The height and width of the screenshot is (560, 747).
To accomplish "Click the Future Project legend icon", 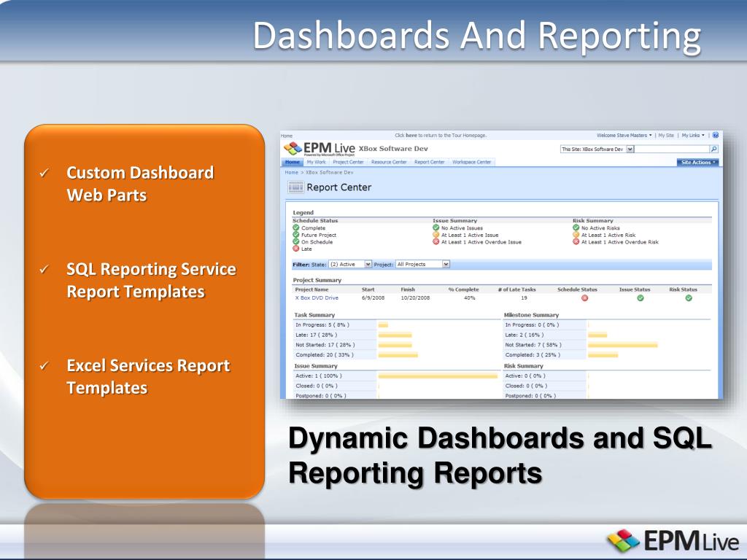I will click(296, 235).
